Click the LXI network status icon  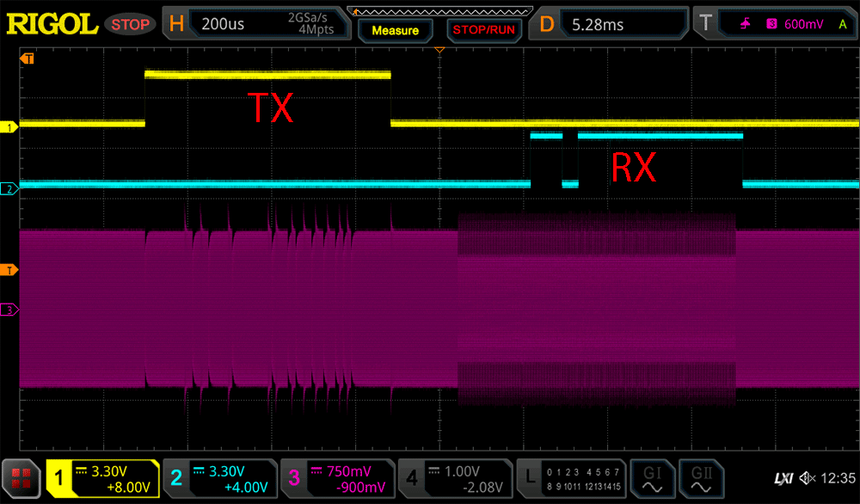[783, 478]
